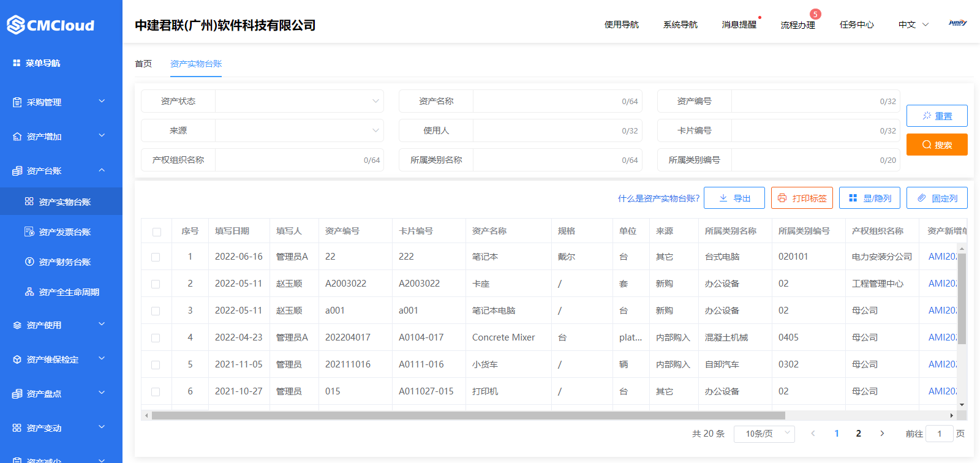Expand the 资产使用 menu
Viewport: 980px width, 463px height.
coord(102,324)
